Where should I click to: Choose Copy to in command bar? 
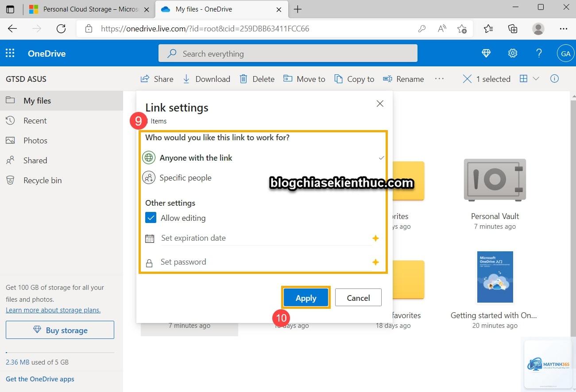(x=354, y=79)
